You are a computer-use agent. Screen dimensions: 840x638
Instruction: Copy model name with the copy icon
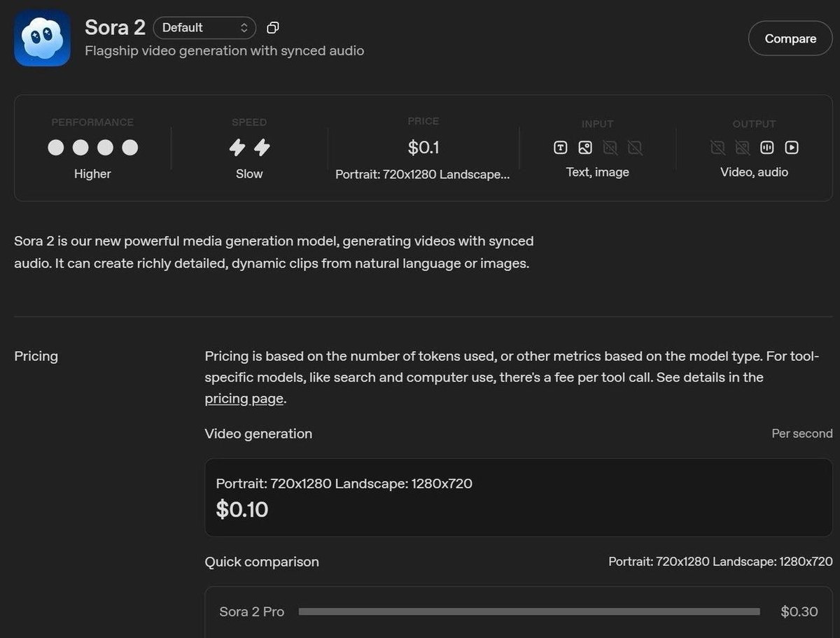click(273, 28)
